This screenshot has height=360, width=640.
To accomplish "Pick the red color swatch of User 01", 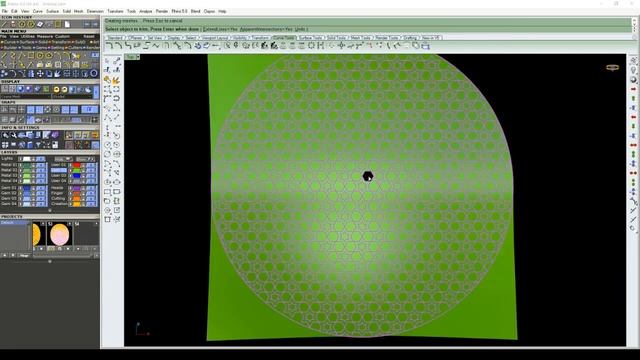I will point(76,165).
